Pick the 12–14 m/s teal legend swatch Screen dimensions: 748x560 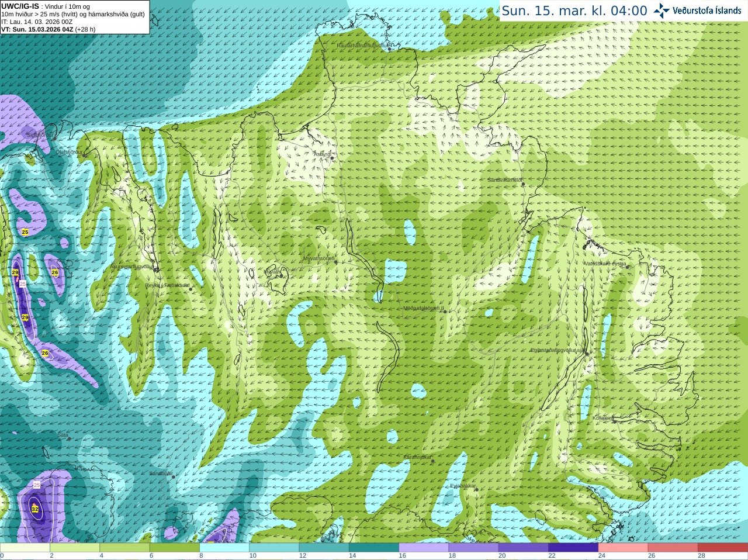324,548
